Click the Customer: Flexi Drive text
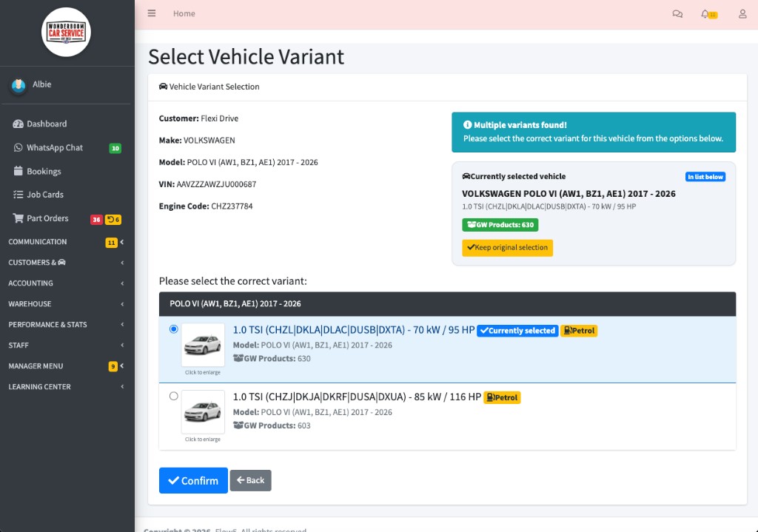Viewport: 758px width, 532px height. (198, 118)
